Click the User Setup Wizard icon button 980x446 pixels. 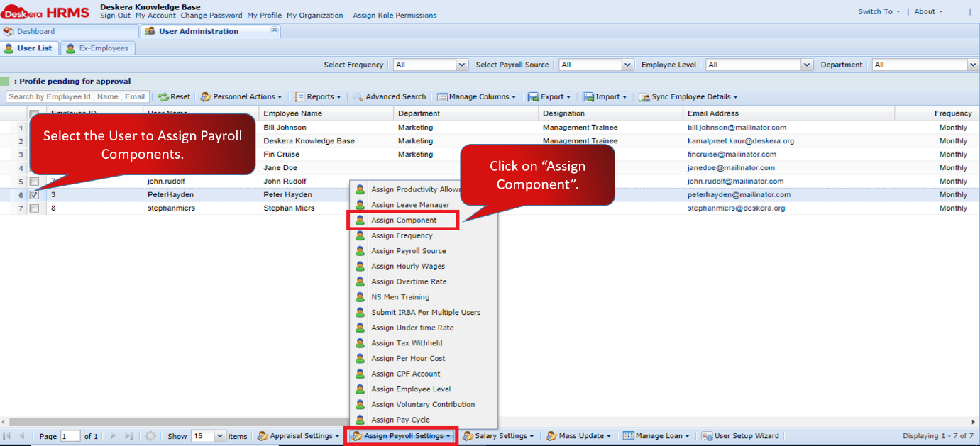tap(740, 436)
